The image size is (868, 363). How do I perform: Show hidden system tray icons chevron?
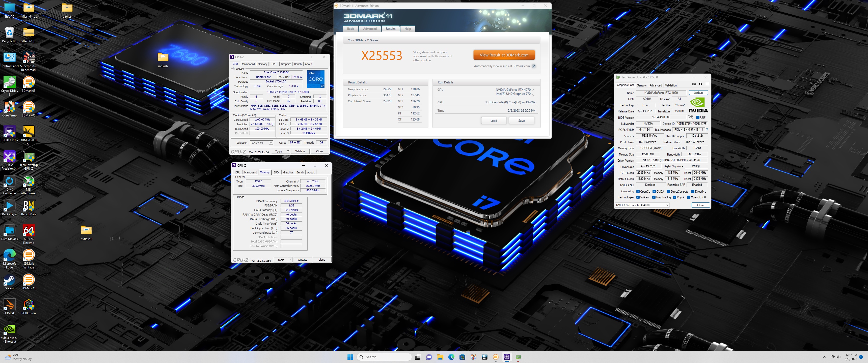click(824, 357)
